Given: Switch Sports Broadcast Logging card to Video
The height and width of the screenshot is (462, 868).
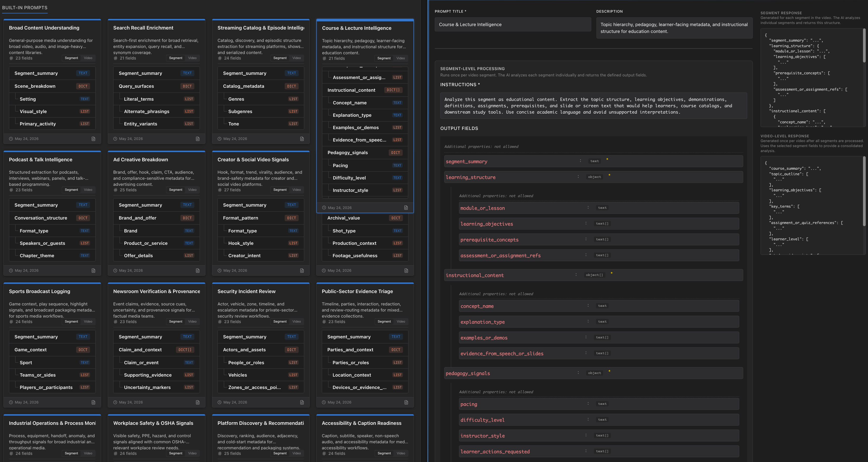Looking at the screenshot, I should pyautogui.click(x=88, y=322).
